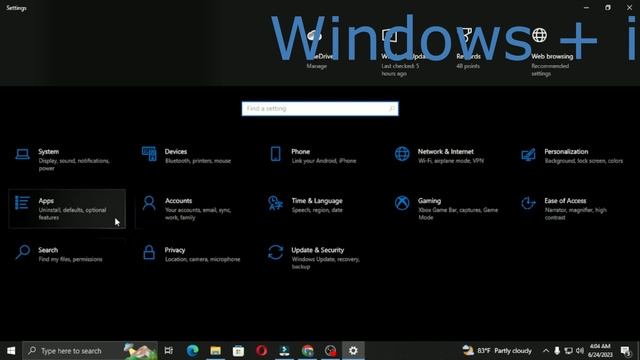Click the Find a setting field

pyautogui.click(x=320, y=109)
